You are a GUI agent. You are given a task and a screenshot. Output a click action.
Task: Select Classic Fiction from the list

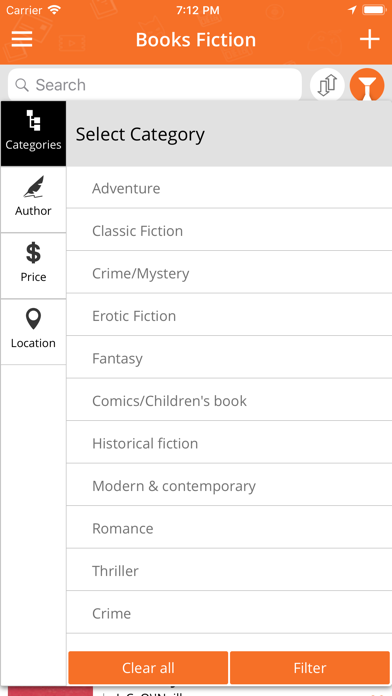[x=229, y=230]
